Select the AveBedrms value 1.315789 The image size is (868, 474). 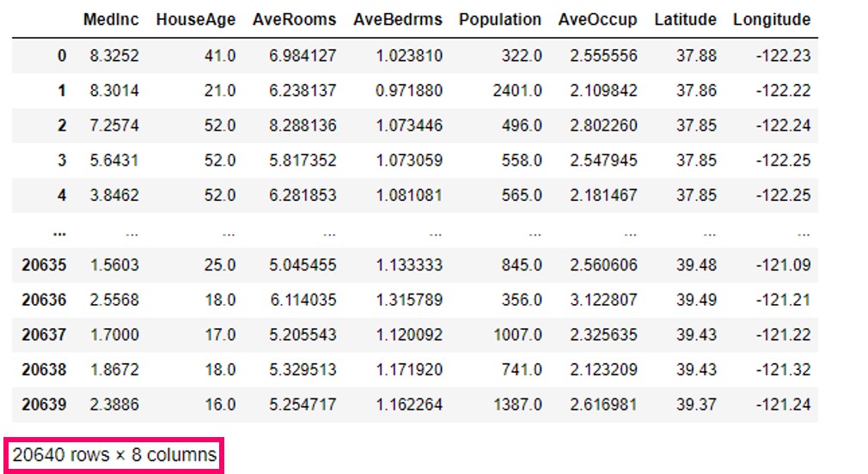click(x=409, y=300)
